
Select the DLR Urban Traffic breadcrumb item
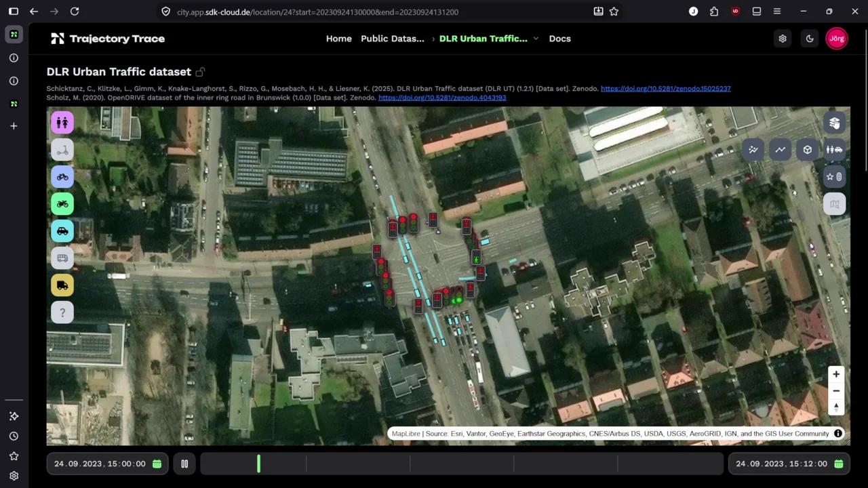tap(483, 39)
